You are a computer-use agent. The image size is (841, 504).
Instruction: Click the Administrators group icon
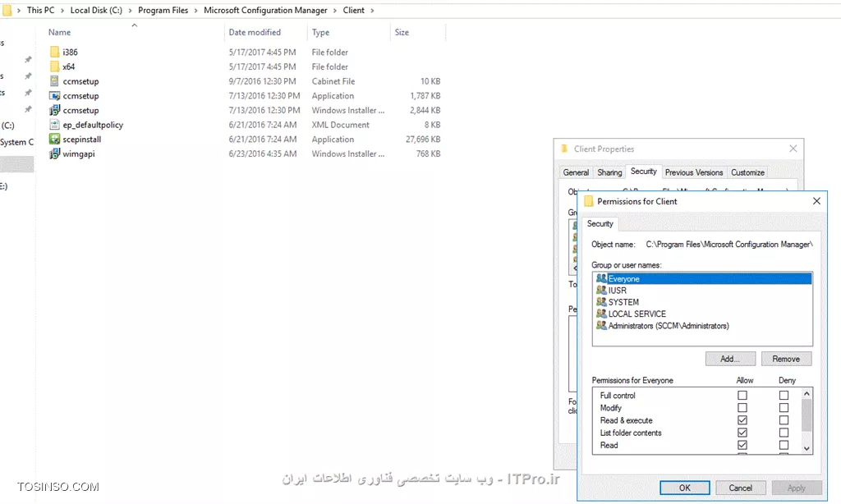[x=601, y=325]
